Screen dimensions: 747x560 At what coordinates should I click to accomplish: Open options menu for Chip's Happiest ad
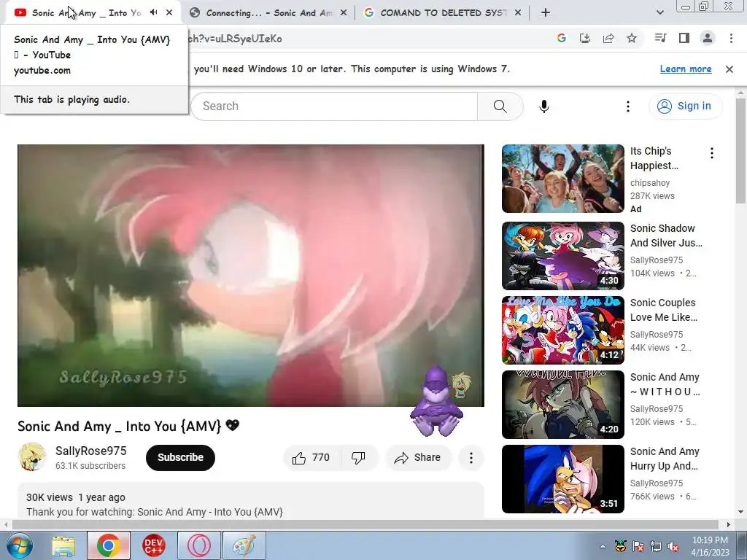click(712, 153)
